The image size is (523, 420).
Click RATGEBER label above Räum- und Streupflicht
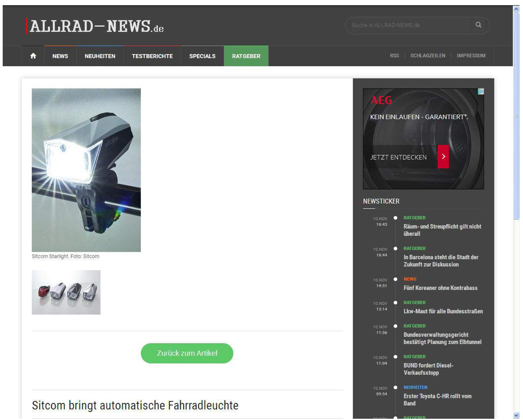pos(415,218)
